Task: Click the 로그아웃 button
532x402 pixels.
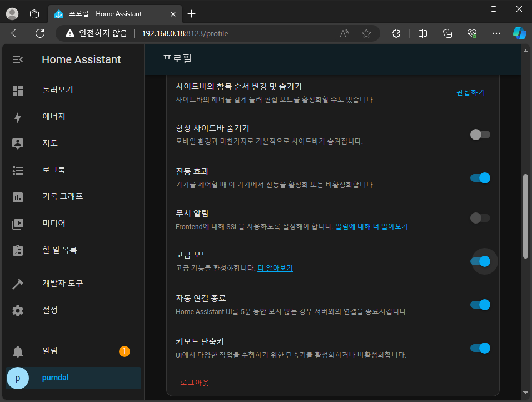Action: (x=195, y=383)
